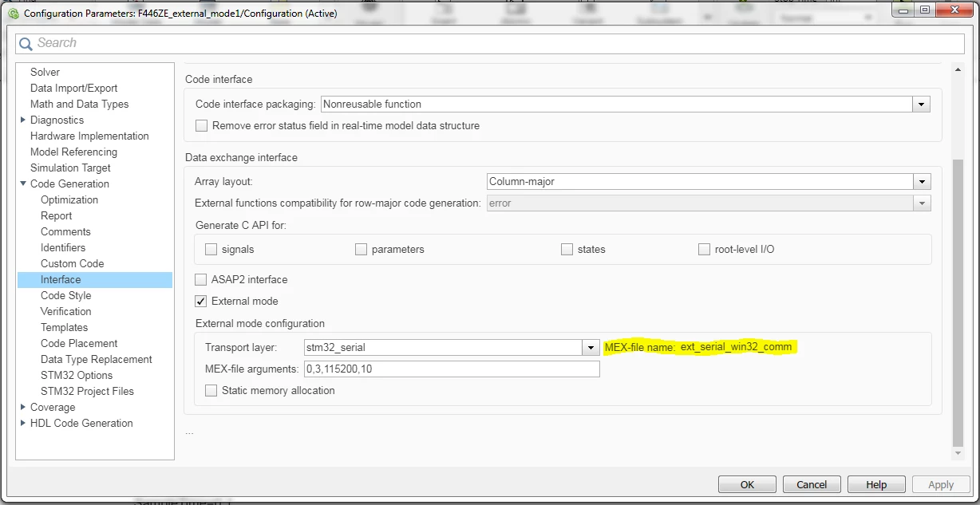The width and height of the screenshot is (980, 505).
Task: Uncheck the External mode checkbox
Action: [x=201, y=301]
